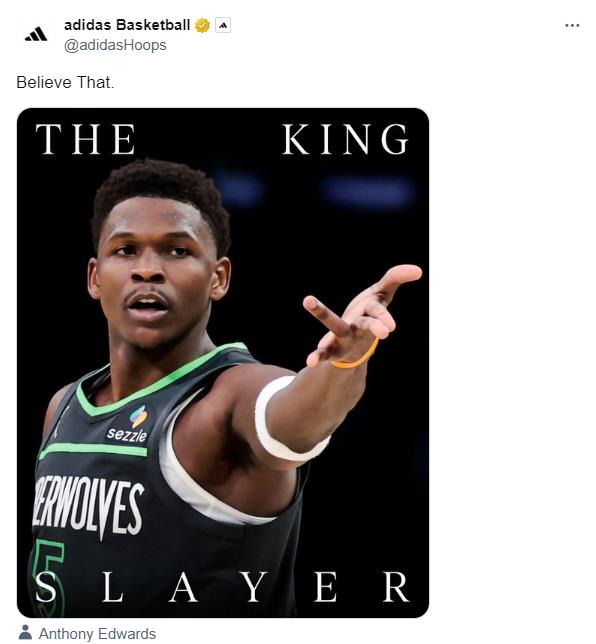Click the word "KING" in the image
Image resolution: width=596 pixels, height=644 pixels.
[x=345, y=139]
